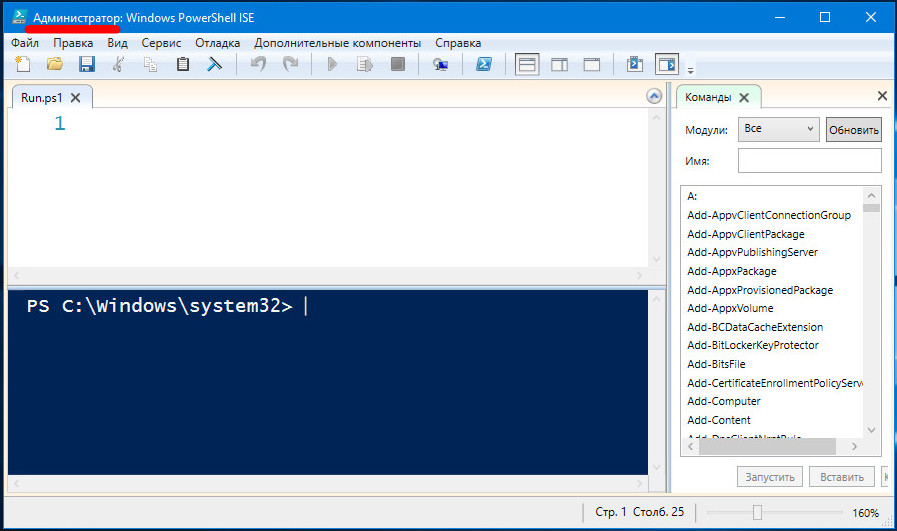
Task: Paste from clipboard with the clipboard icon
Action: (182, 64)
